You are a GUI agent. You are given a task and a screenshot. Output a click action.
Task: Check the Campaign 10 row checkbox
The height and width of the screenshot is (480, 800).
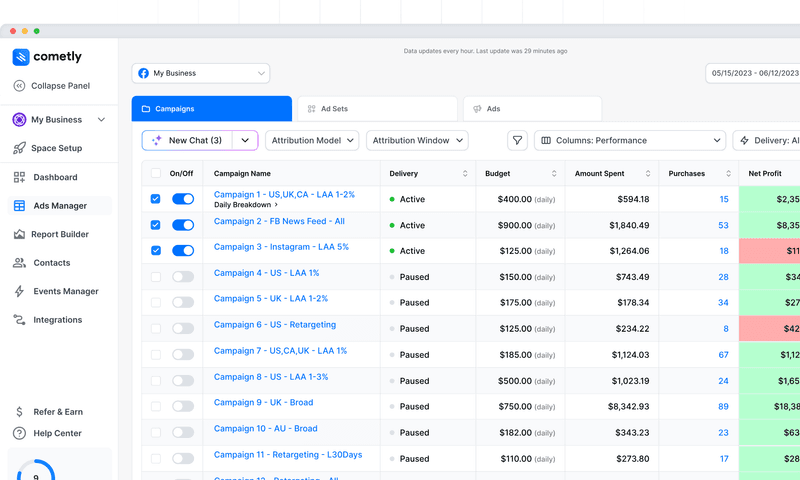click(156, 433)
